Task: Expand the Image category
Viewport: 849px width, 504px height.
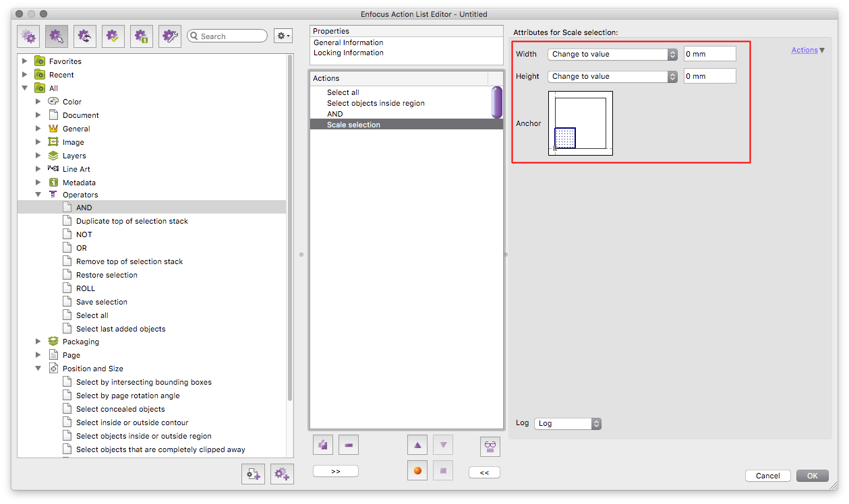Action: 38,142
